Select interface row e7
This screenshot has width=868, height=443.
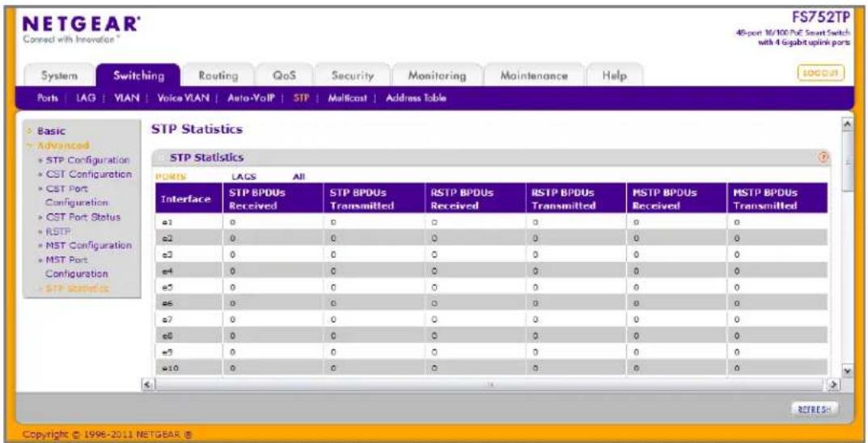490,319
